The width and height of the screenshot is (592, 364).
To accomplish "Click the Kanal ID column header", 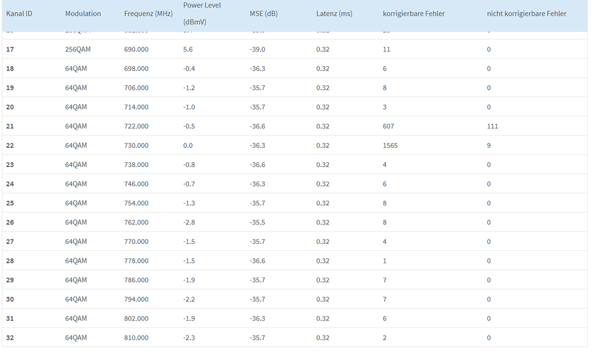I will pyautogui.click(x=19, y=14).
